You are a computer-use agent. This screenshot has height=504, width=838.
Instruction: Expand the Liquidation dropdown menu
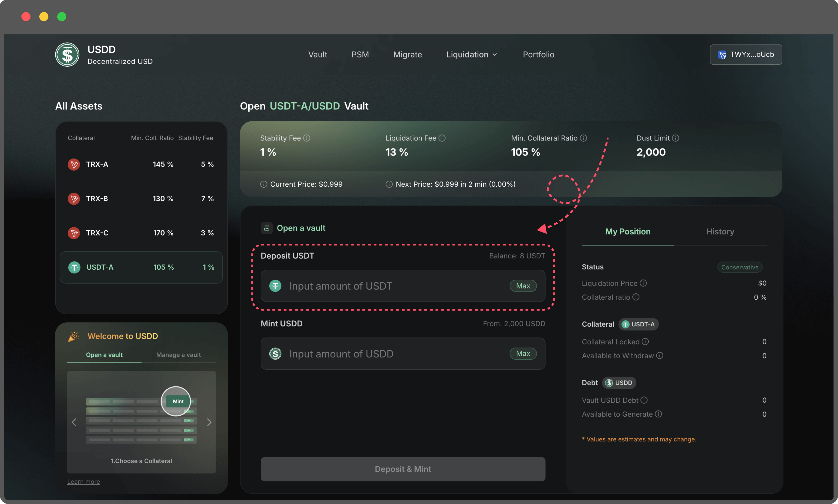(472, 55)
